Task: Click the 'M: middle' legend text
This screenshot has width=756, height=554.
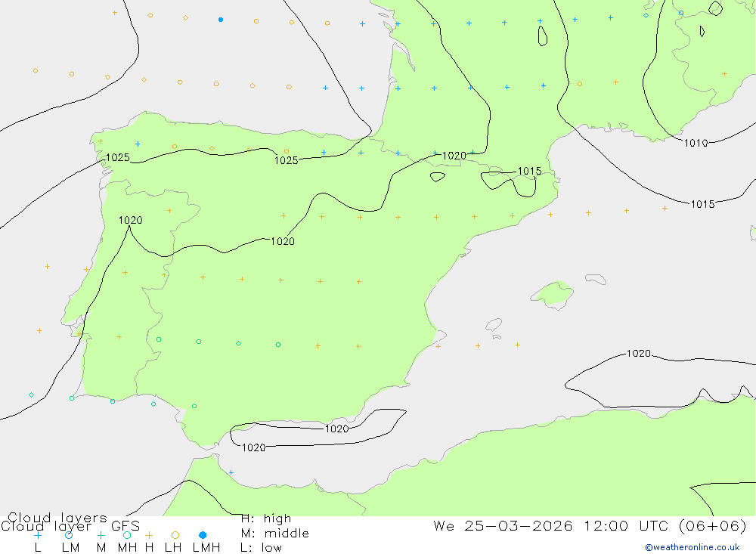Action: pos(275,534)
